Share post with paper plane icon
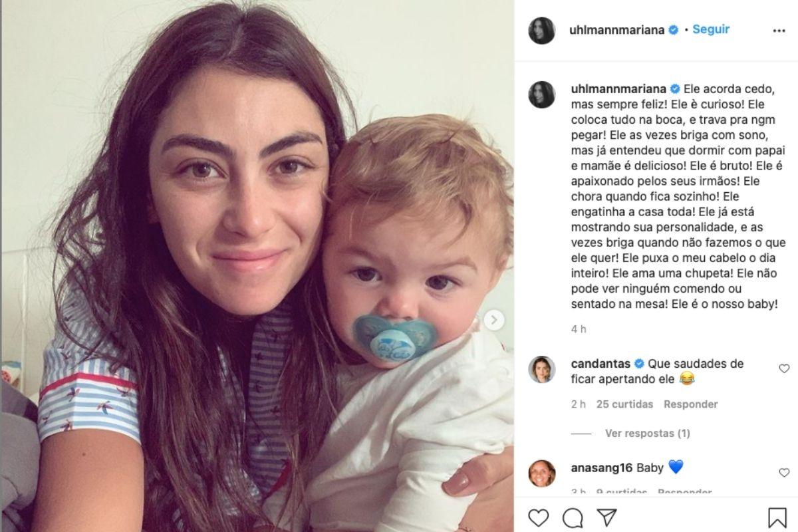This screenshot has height=532, width=798. pos(606,517)
